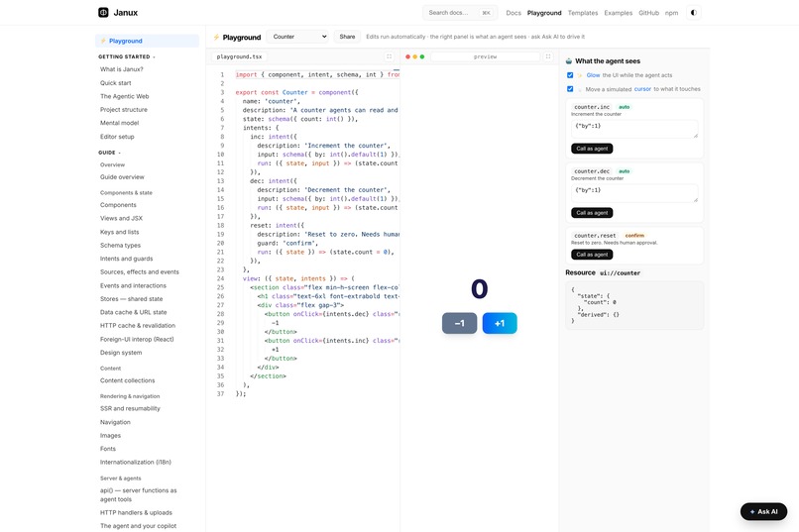Screen dimensions: 799x532
Task: Open The agent and your copilot page
Action: [x=138, y=526]
